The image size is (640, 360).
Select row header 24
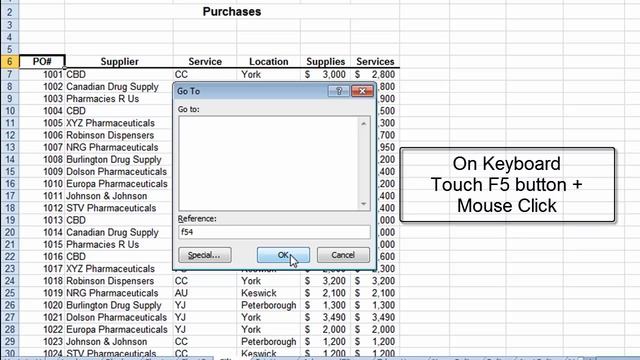tap(9, 281)
